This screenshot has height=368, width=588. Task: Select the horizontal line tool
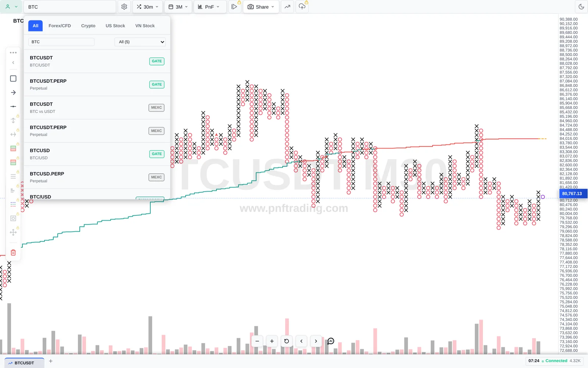[13, 106]
